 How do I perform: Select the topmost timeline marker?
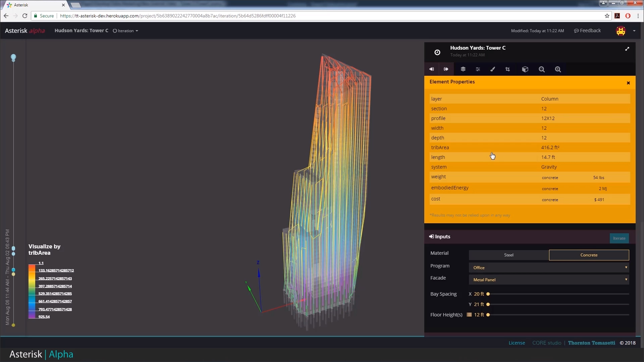[13, 57]
